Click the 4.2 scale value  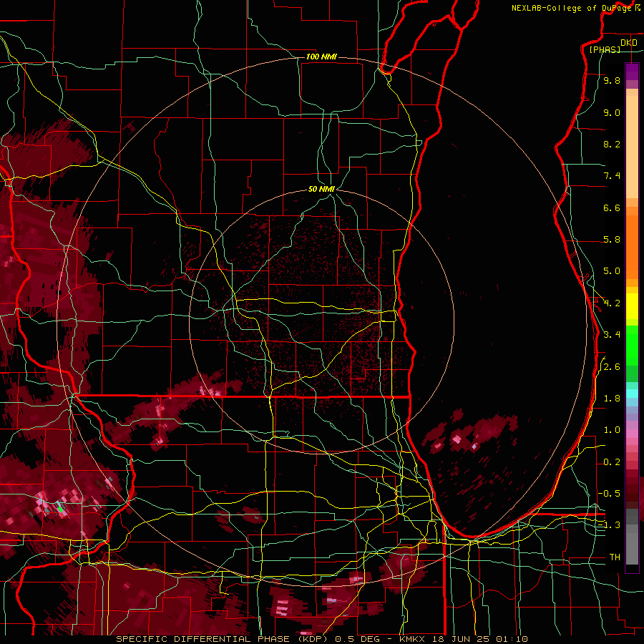[612, 303]
